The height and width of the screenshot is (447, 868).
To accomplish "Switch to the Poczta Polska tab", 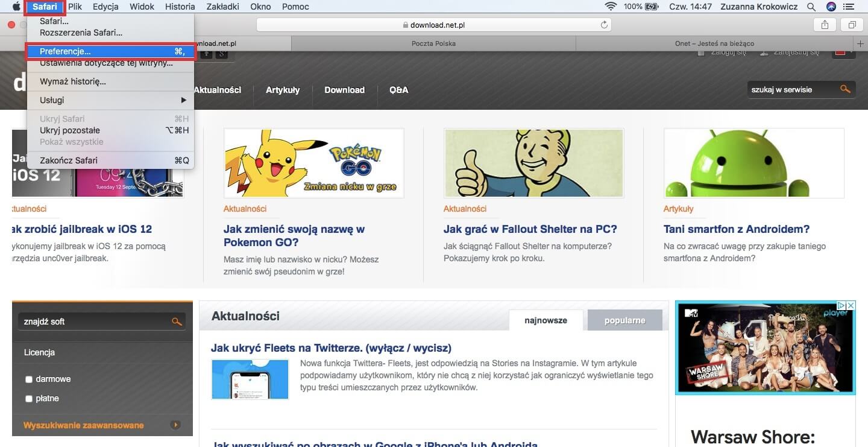I will 433,43.
